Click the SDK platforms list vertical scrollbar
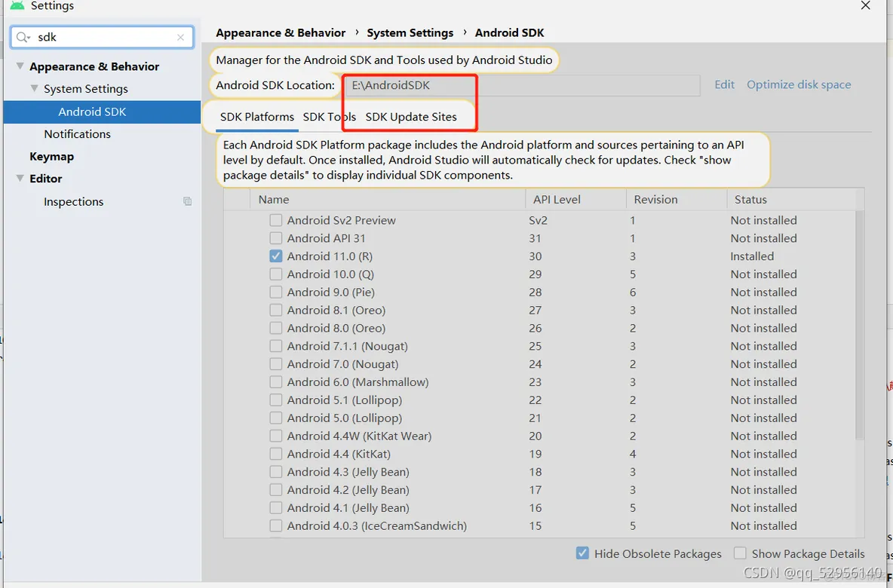This screenshot has height=588, width=893. tap(860, 324)
